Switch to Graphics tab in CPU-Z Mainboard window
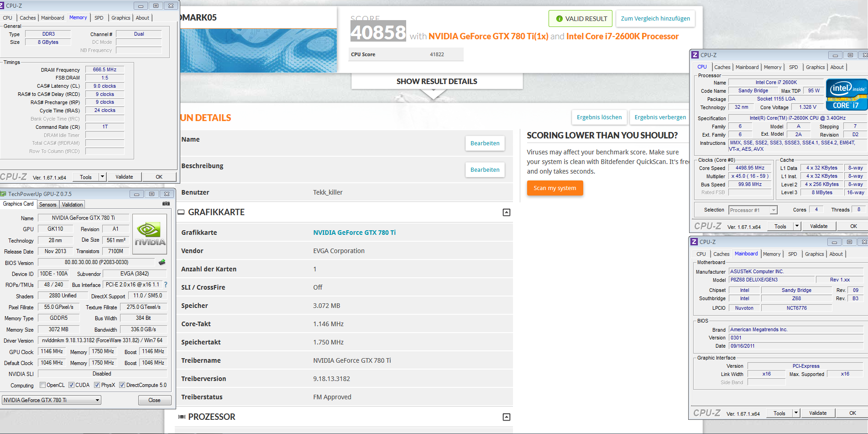The height and width of the screenshot is (434, 868). tap(815, 254)
